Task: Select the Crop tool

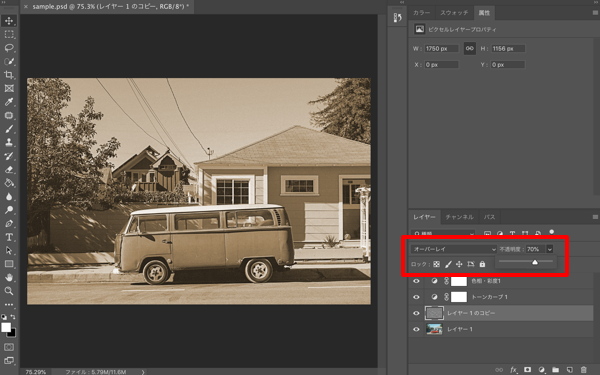Action: 9,75
